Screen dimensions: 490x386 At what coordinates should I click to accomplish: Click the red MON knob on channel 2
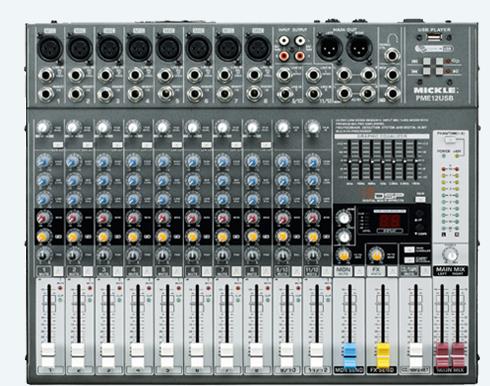[73, 218]
